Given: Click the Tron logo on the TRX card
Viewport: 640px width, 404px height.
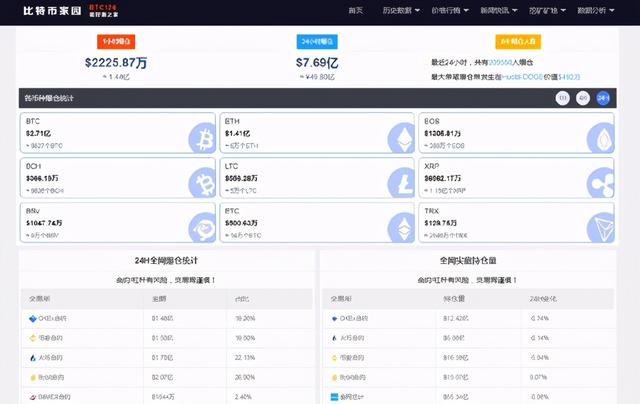Looking at the screenshot, I should pyautogui.click(x=600, y=228).
